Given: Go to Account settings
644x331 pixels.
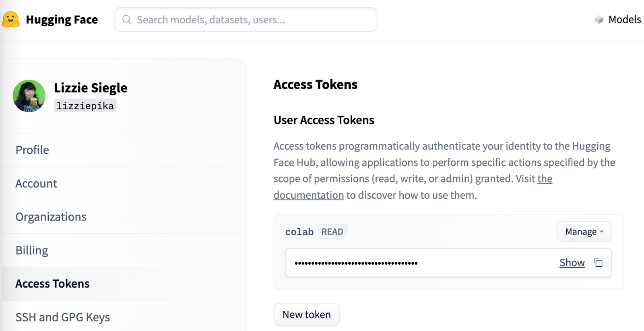Looking at the screenshot, I should pyautogui.click(x=124, y=183).
